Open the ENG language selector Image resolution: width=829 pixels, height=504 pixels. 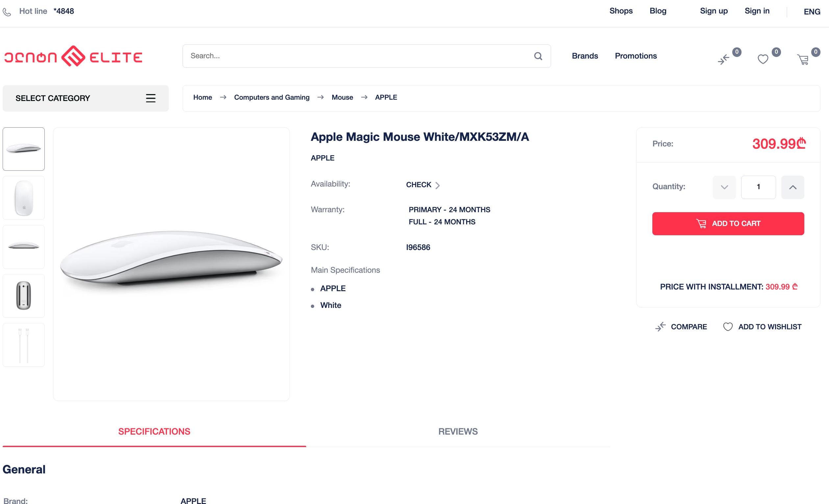click(812, 12)
